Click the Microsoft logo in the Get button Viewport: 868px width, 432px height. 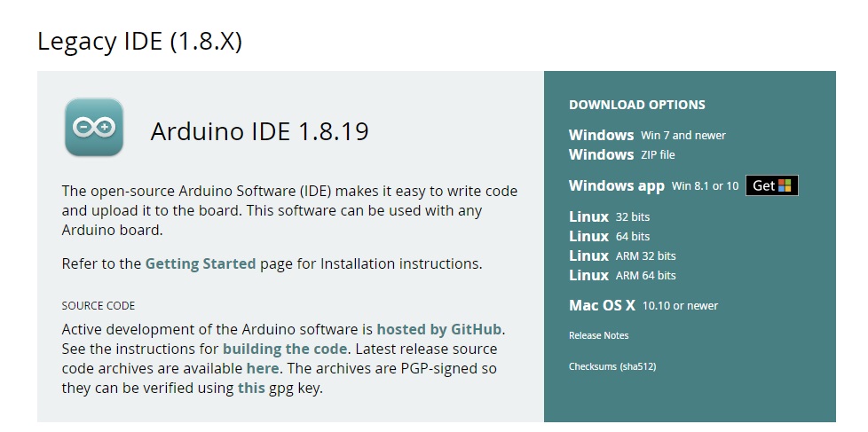(x=785, y=185)
